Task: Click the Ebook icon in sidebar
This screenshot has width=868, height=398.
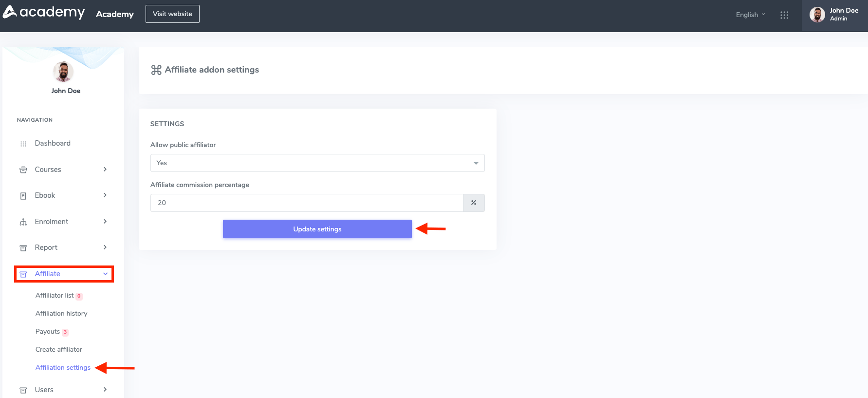Action: tap(23, 196)
